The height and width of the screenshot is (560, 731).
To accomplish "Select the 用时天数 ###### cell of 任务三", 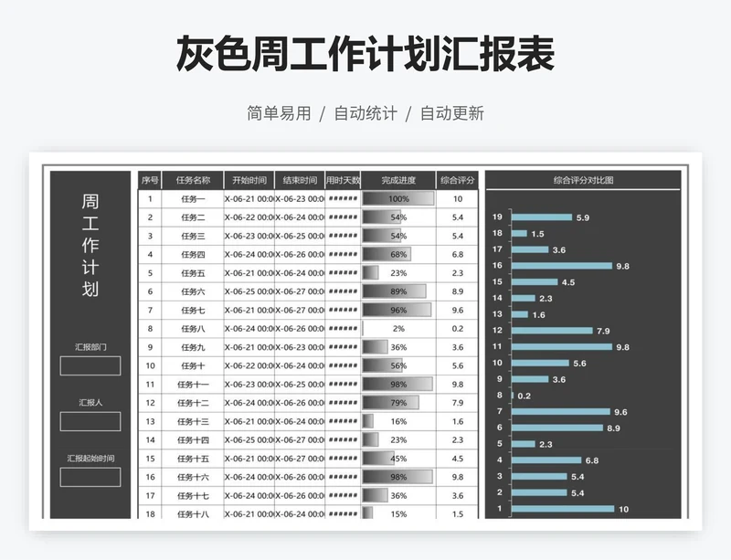I will point(343,236).
